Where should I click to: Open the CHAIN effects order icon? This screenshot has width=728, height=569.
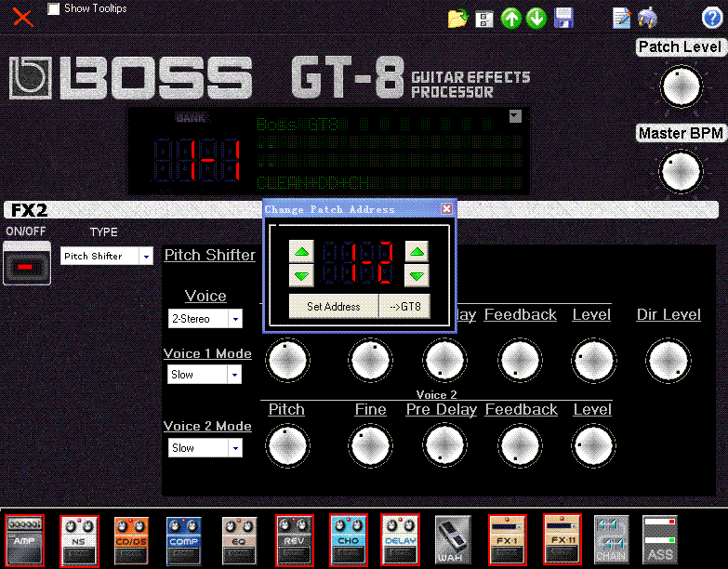612,540
